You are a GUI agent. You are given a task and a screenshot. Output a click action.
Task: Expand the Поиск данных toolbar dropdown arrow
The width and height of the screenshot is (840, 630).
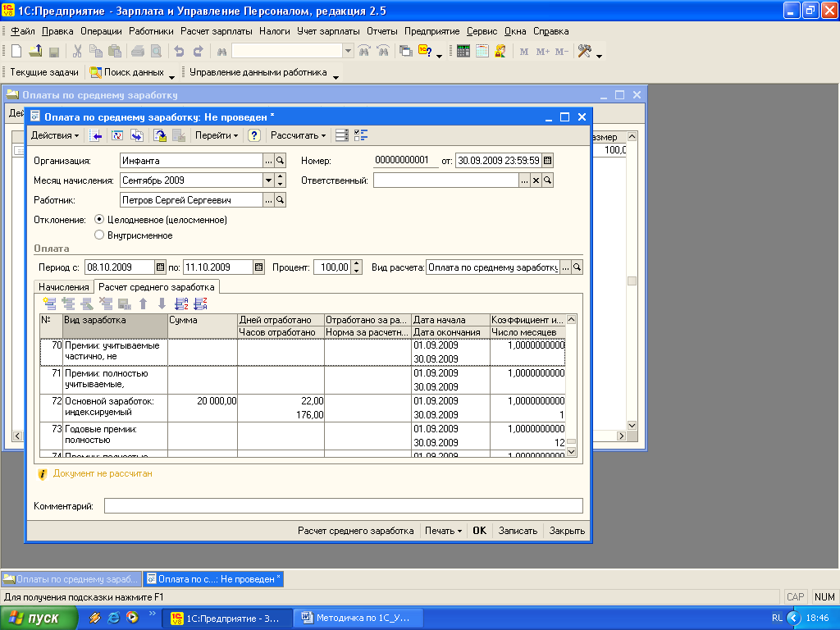pos(172,76)
